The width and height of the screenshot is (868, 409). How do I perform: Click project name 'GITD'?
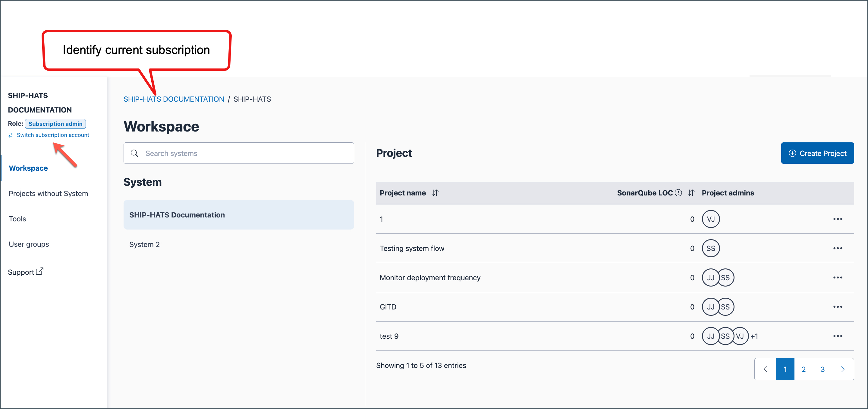(x=388, y=307)
